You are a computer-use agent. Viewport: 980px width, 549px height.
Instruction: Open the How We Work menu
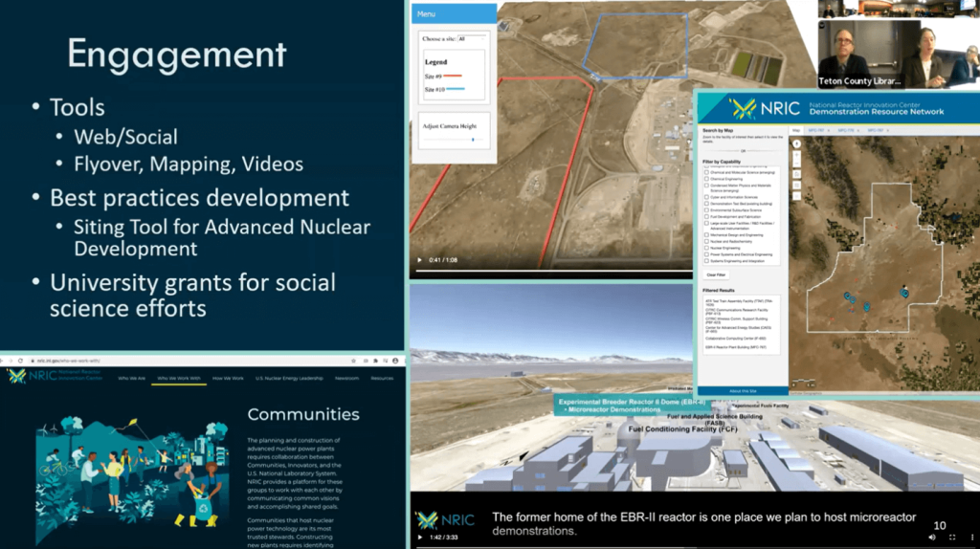(x=228, y=379)
